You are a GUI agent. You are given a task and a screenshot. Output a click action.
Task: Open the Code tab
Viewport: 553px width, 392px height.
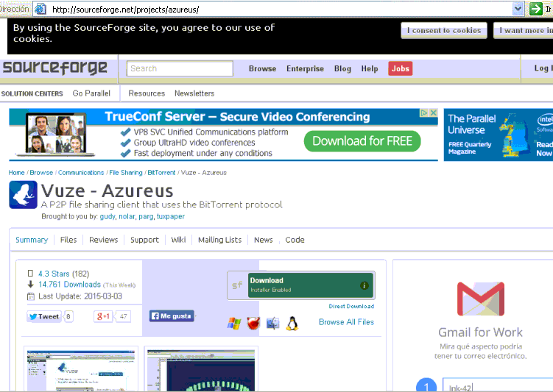295,240
